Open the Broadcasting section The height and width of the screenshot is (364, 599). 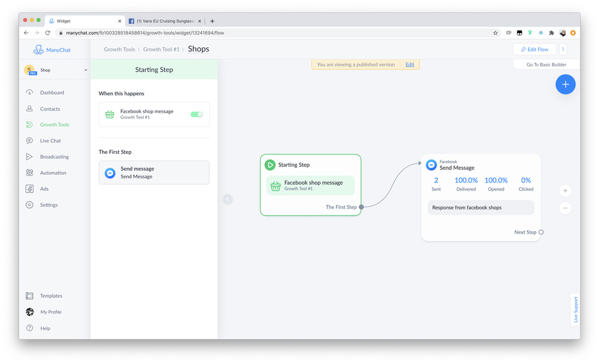[55, 157]
